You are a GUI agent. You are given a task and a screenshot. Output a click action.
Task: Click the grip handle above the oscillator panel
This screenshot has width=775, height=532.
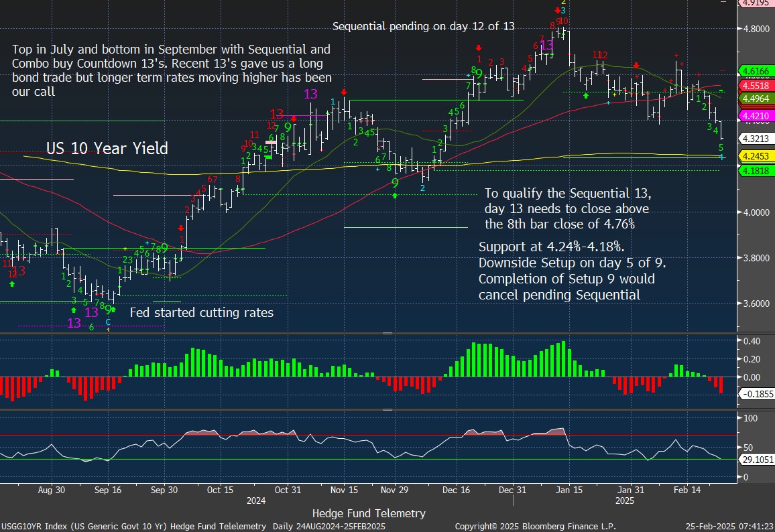tap(387, 409)
